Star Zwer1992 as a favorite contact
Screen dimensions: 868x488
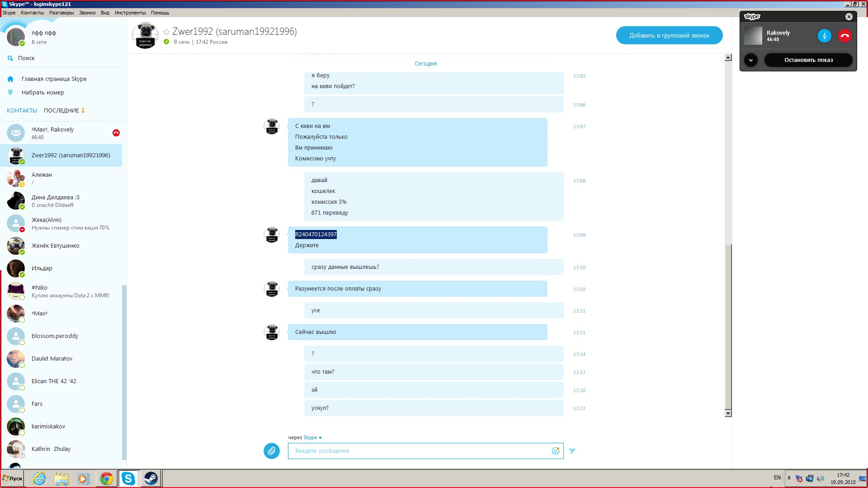[166, 32]
